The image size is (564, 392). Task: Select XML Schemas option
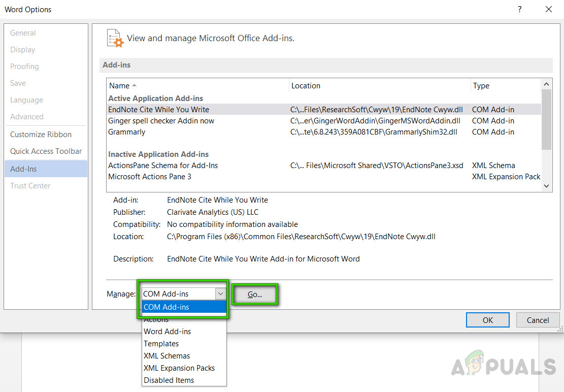tap(184, 356)
